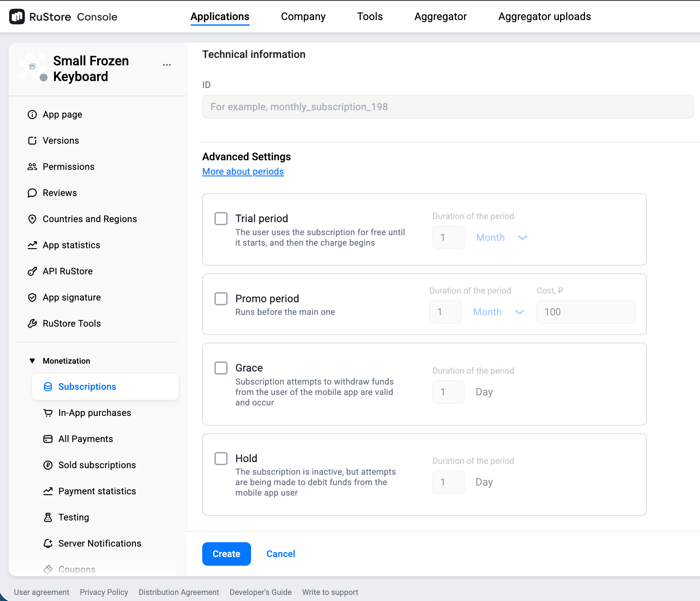This screenshot has height=601, width=700.
Task: Click the App signature shield icon
Action: [x=32, y=297]
